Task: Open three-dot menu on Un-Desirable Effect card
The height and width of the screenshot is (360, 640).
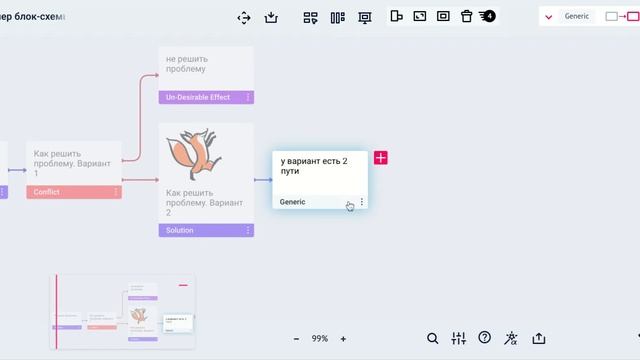Action: point(248,97)
